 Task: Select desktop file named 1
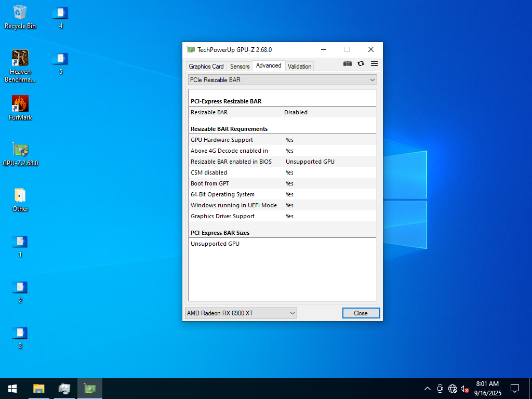tap(20, 246)
